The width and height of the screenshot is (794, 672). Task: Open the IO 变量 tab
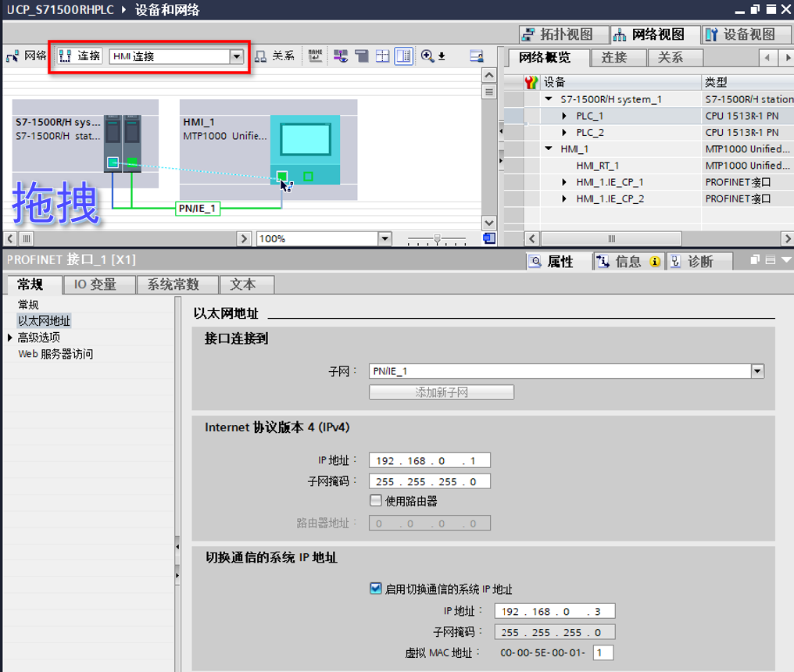[x=95, y=284]
